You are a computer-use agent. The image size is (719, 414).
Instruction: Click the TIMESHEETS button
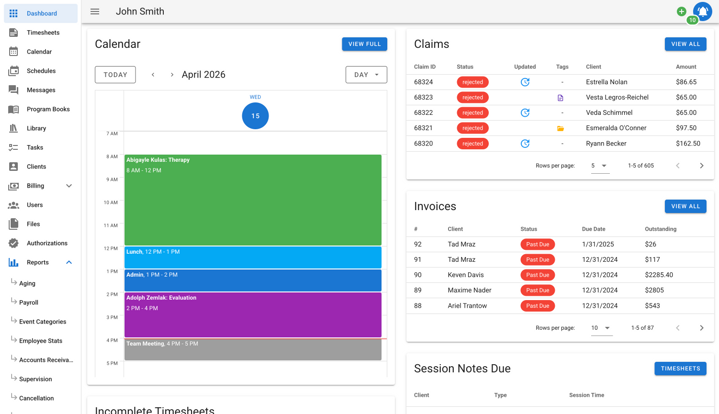tap(680, 369)
